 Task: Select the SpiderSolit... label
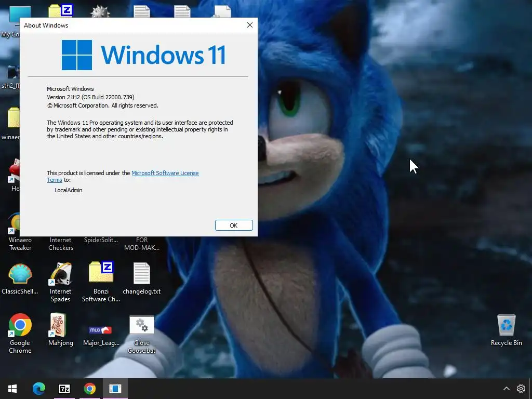tap(101, 240)
